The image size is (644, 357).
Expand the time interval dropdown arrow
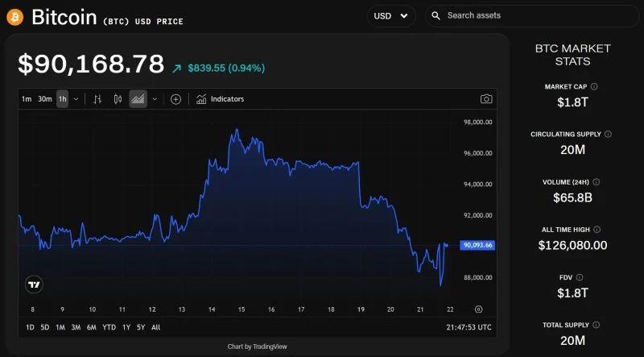click(76, 99)
